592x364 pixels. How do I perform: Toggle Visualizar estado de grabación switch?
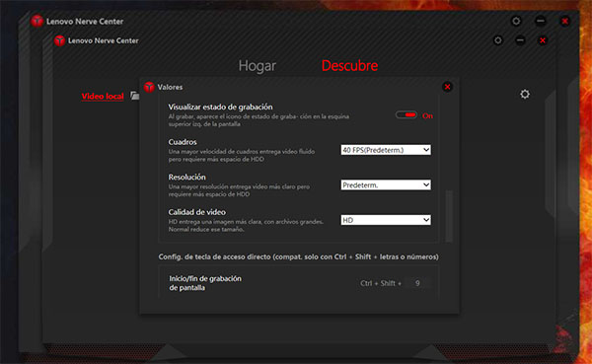click(x=407, y=114)
